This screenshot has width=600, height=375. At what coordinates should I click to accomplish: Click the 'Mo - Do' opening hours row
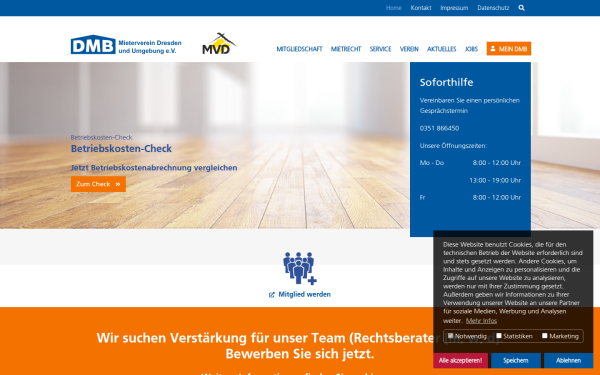[x=470, y=163]
